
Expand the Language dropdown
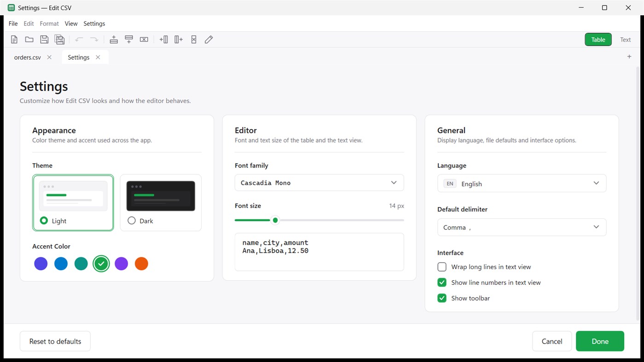tap(522, 183)
